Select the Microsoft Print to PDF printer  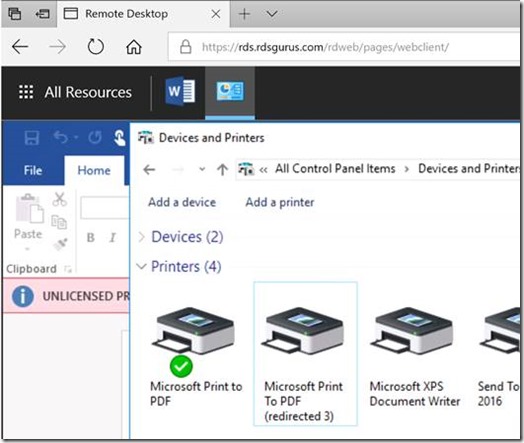(x=196, y=356)
